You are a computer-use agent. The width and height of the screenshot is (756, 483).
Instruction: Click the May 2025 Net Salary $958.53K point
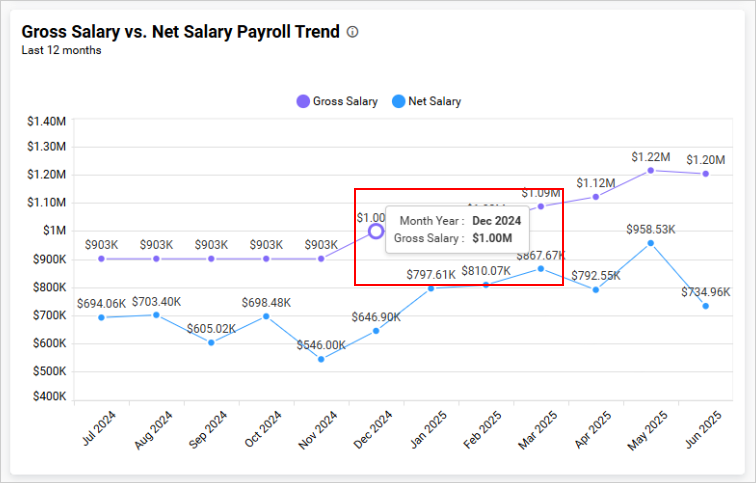(x=651, y=243)
